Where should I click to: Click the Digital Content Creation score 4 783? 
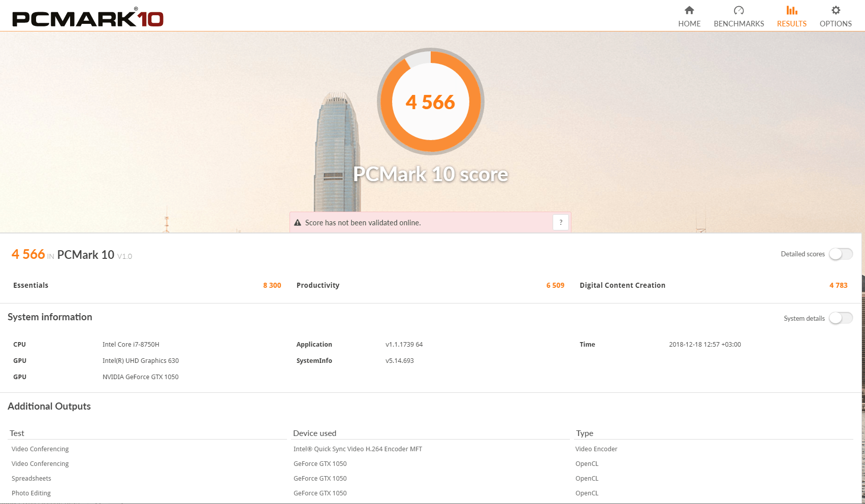(838, 285)
